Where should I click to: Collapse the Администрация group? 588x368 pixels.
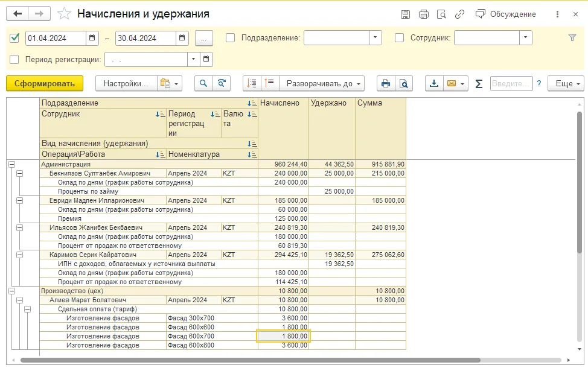(11, 164)
